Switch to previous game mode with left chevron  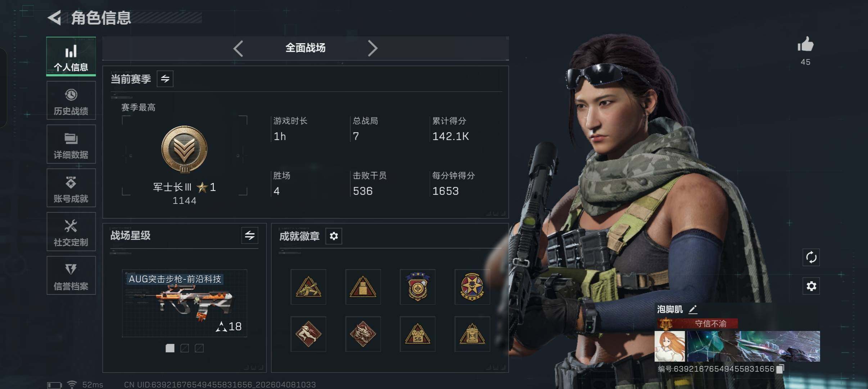(x=238, y=48)
